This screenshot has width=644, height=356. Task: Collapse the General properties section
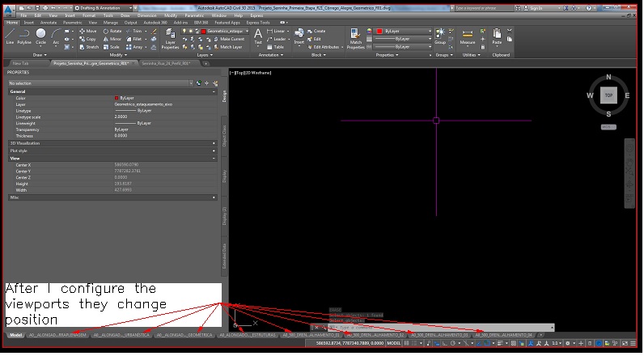213,91
